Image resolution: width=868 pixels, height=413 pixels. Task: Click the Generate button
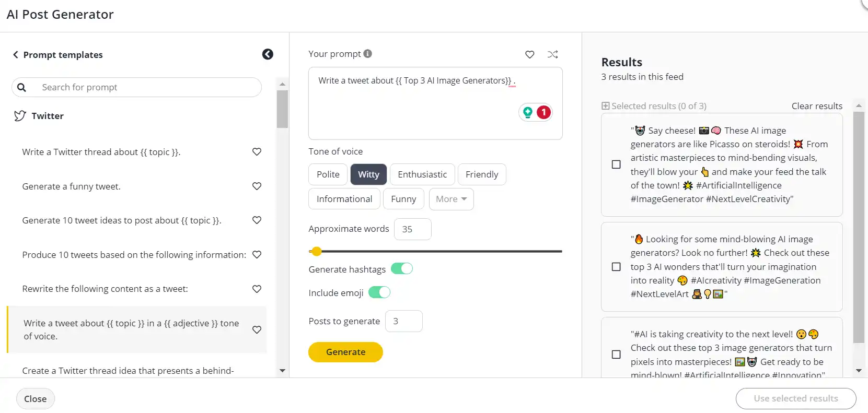click(345, 352)
